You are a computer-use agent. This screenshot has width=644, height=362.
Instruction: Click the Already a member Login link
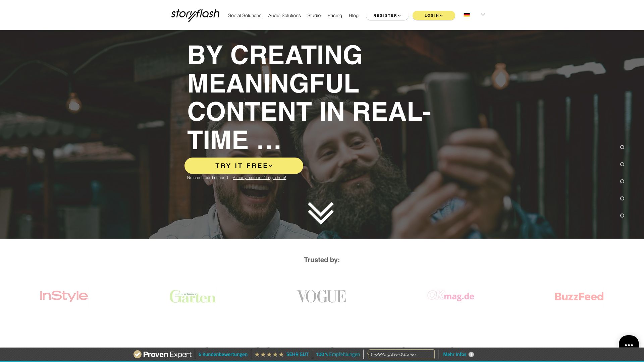coord(259,177)
